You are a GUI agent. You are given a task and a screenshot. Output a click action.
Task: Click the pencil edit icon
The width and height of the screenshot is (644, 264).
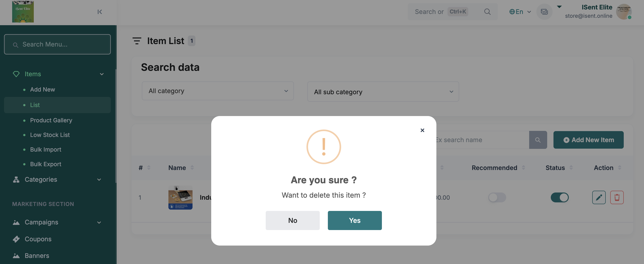(599, 197)
